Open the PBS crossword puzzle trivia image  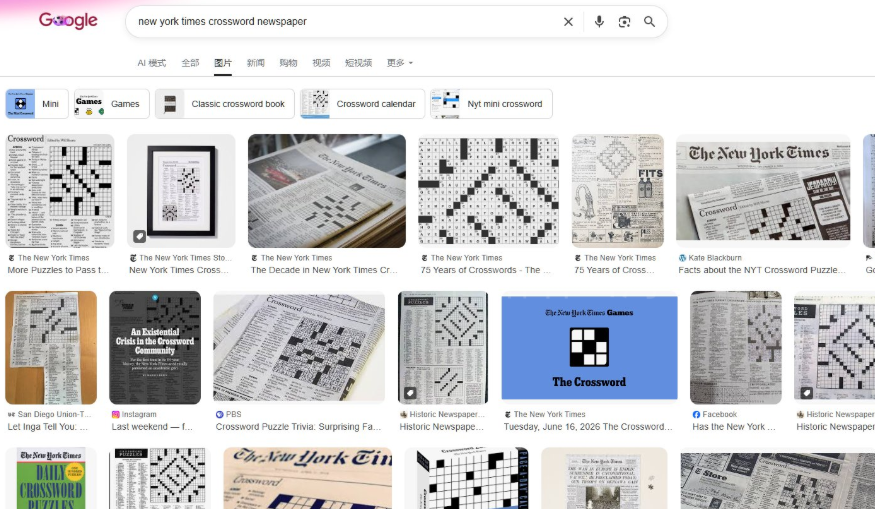[299, 347]
